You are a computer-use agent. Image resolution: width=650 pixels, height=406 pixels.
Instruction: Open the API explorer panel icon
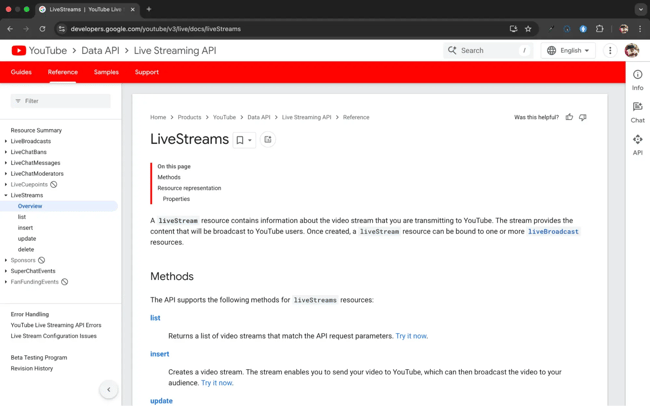point(637,145)
